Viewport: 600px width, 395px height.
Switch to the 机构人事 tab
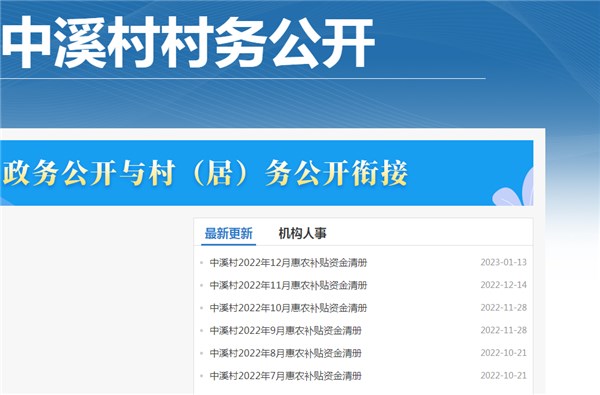[302, 233]
